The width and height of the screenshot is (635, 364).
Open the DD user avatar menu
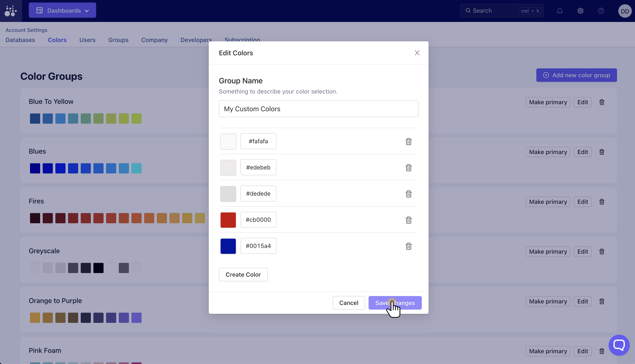tap(625, 11)
